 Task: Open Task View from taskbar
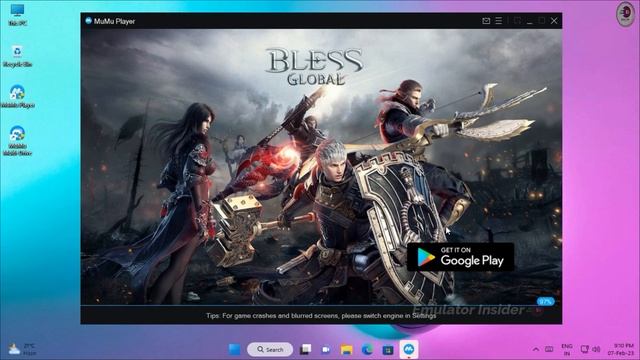point(305,349)
